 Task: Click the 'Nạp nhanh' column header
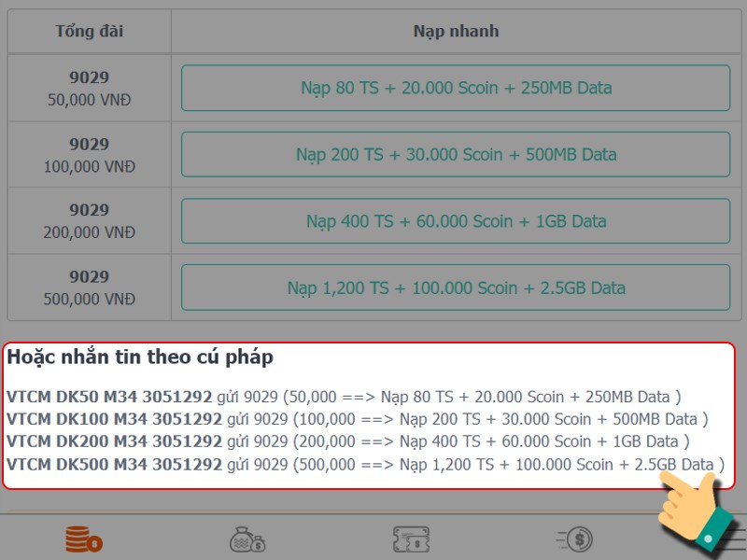click(456, 31)
